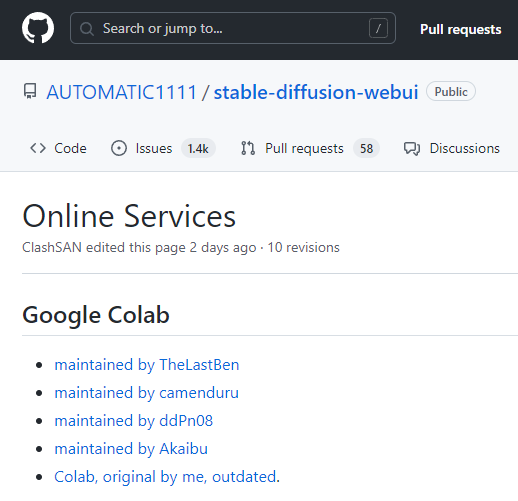
Task: Click the 1.4k issues counter badge
Action: pyautogui.click(x=198, y=148)
